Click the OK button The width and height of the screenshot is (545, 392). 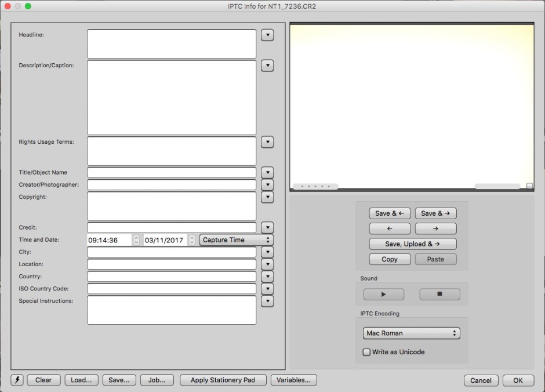tap(518, 380)
